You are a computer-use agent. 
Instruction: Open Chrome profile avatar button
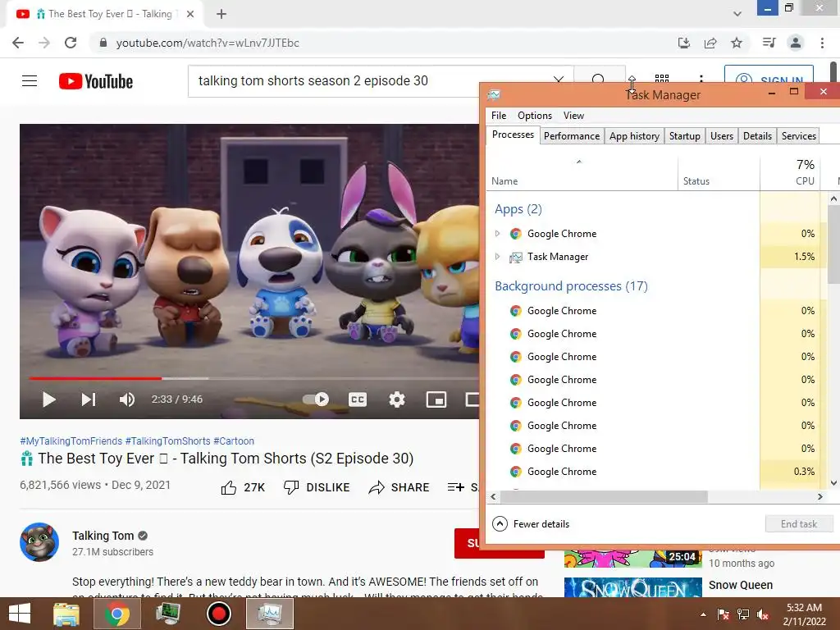pyautogui.click(x=796, y=43)
